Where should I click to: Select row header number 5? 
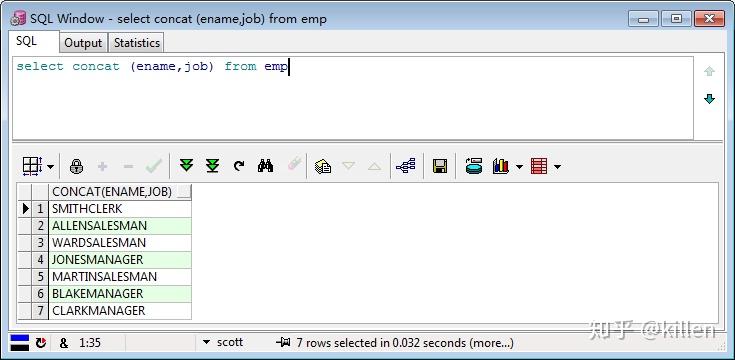click(40, 277)
